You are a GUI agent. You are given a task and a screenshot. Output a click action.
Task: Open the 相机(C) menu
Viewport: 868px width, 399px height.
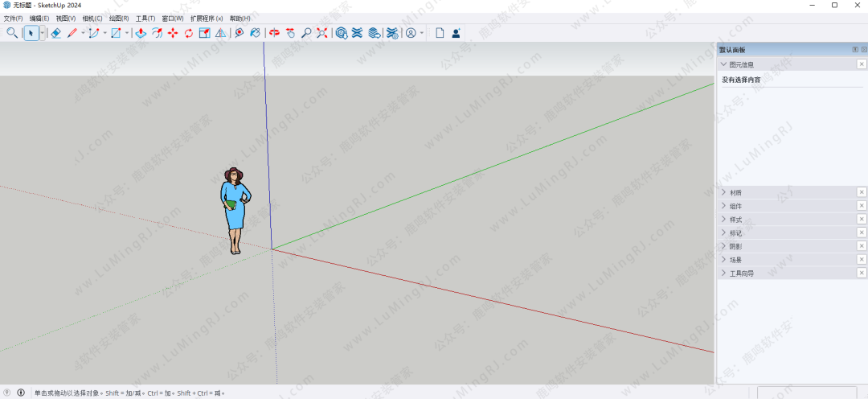pos(92,18)
